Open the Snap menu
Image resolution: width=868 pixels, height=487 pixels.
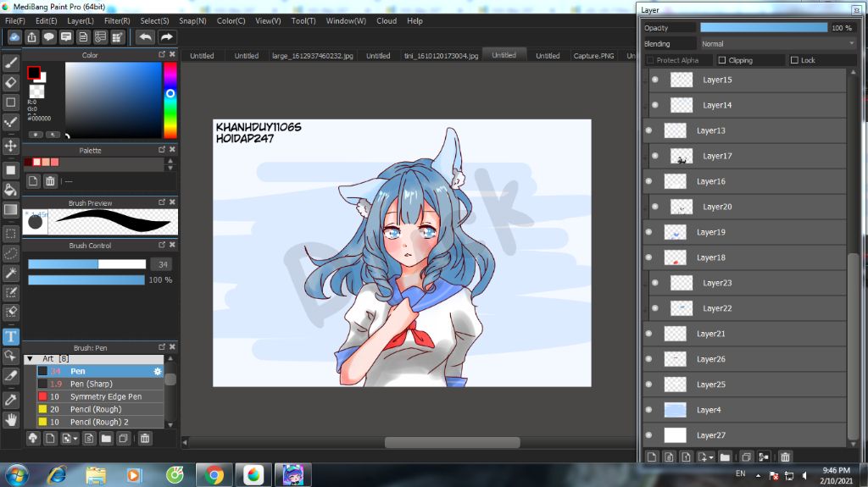[x=192, y=20]
